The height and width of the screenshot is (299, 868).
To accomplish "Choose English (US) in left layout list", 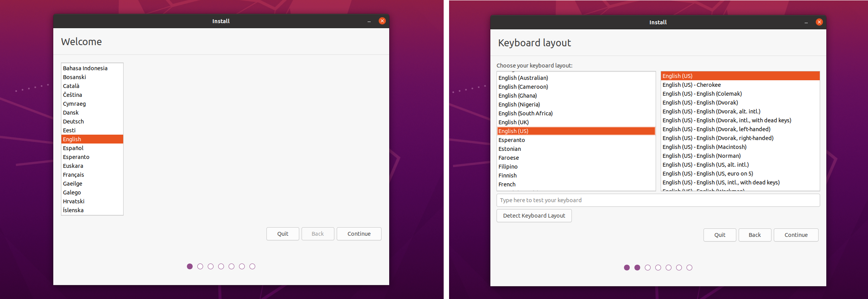I will pyautogui.click(x=576, y=131).
